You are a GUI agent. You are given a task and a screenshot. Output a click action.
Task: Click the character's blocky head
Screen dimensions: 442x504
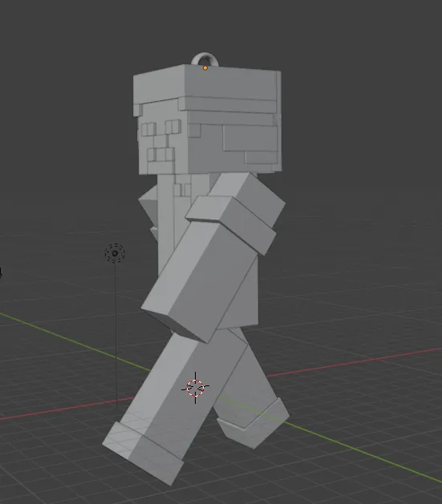(208, 119)
